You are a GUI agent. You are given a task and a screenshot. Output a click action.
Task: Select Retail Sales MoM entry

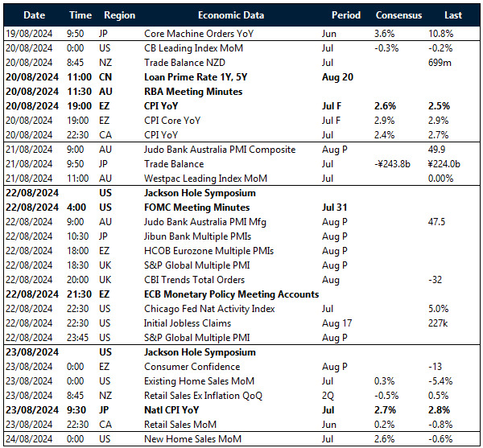(x=180, y=424)
